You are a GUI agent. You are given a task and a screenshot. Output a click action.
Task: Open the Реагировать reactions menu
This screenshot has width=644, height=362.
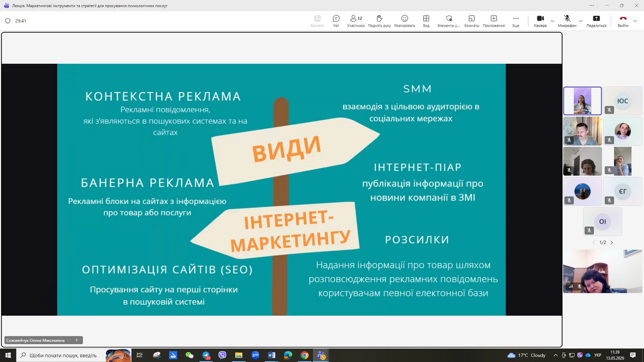coord(405,21)
